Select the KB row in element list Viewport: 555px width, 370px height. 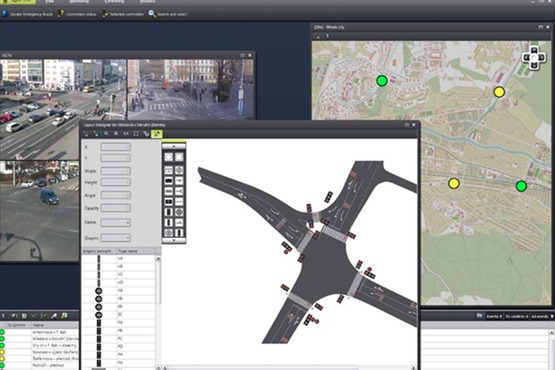click(x=118, y=298)
